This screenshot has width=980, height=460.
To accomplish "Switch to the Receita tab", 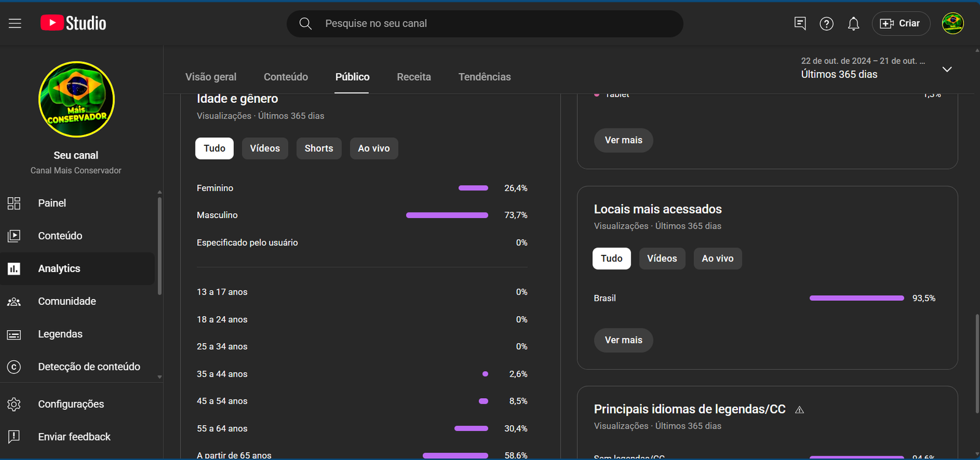I will coord(413,77).
